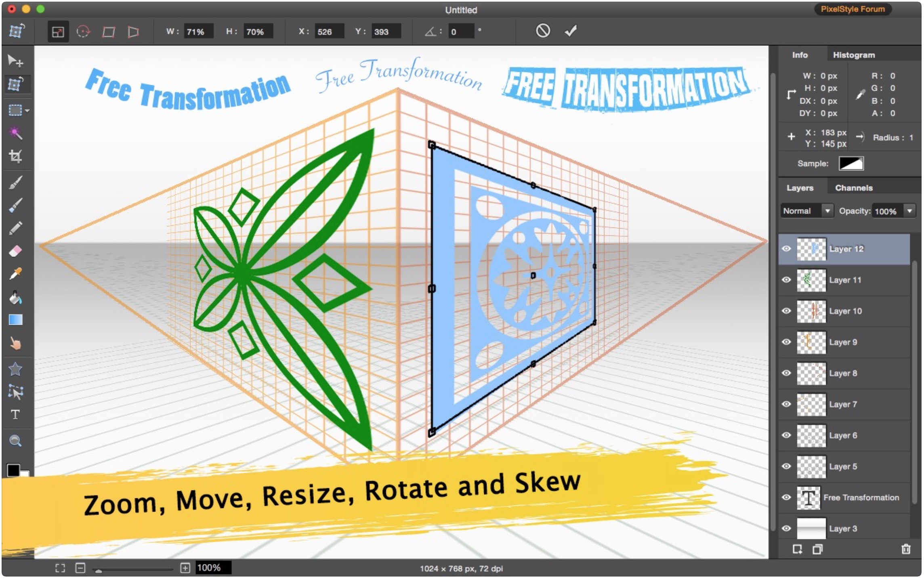Screen dimensions: 924x579
Task: Expand the Opacity percentage dropdown
Action: (909, 211)
